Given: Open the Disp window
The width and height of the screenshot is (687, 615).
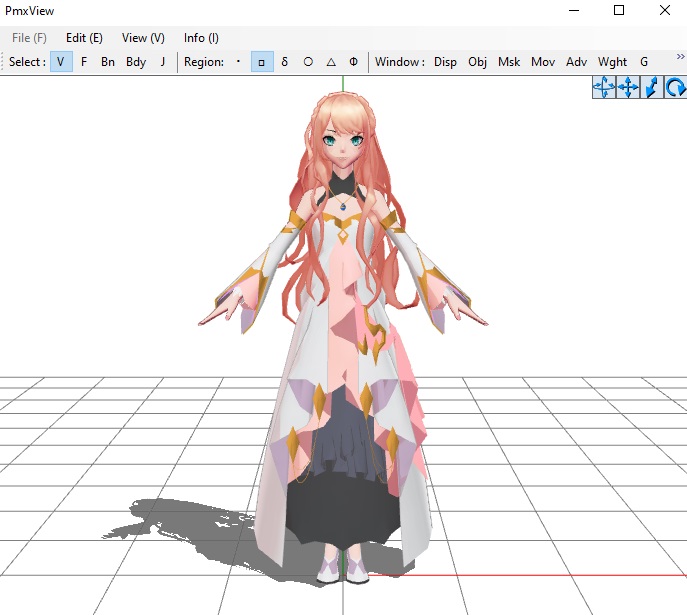Looking at the screenshot, I should tap(445, 62).
